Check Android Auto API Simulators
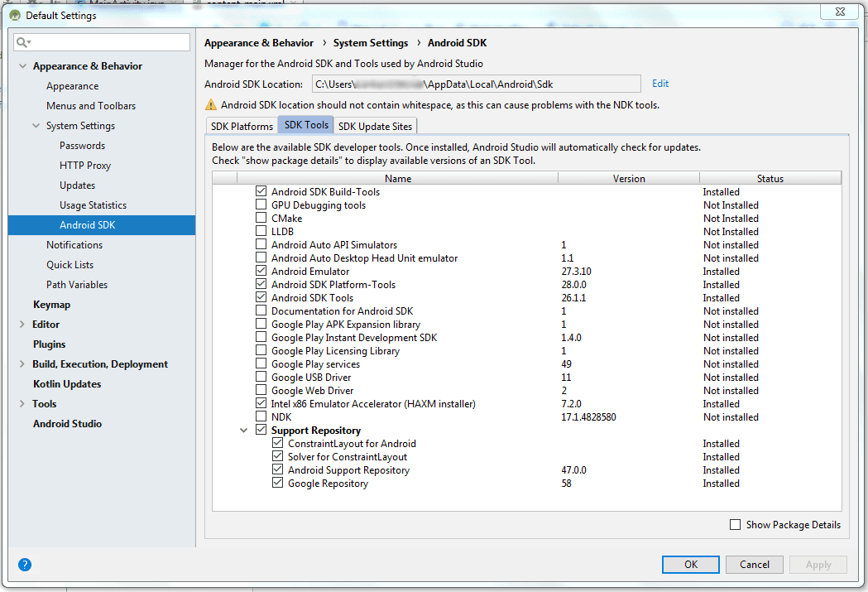868x592 pixels. point(261,244)
